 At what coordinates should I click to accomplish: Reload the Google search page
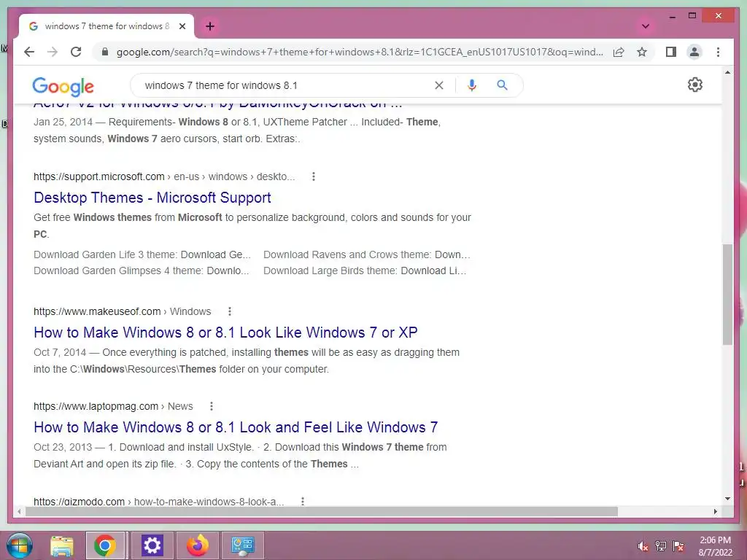coord(76,52)
